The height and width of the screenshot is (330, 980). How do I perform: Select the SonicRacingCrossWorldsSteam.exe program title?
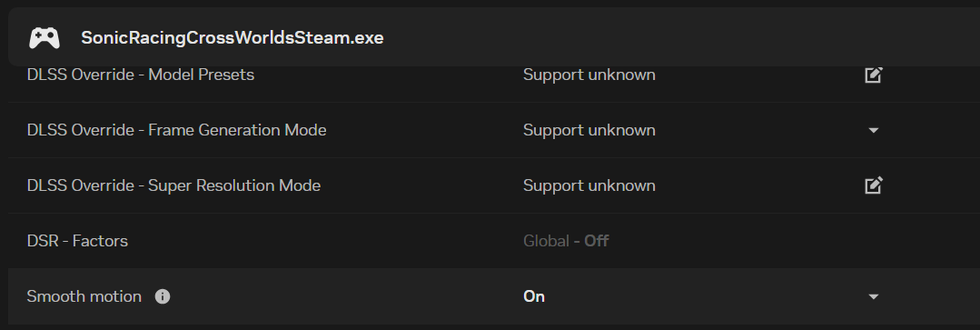click(x=233, y=38)
